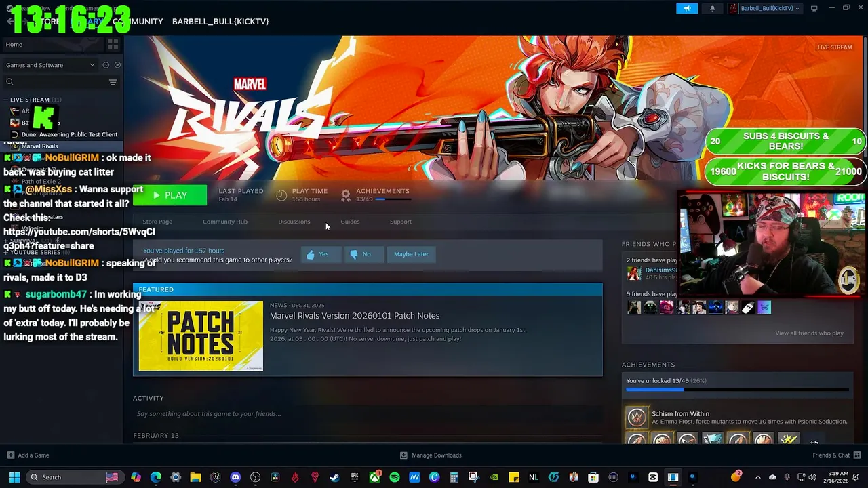Open Microsoft Edge from the taskbar
The height and width of the screenshot is (488, 868).
point(156,477)
